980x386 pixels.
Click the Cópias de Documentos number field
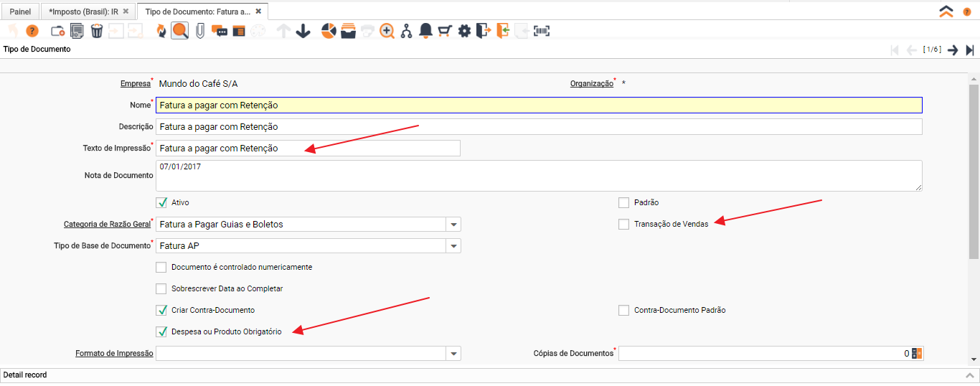765,353
